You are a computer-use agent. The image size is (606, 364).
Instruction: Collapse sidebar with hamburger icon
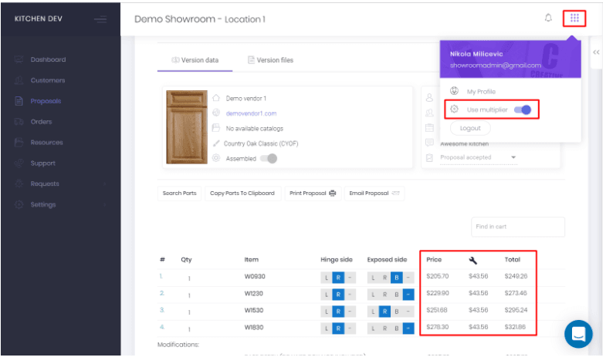coord(100,19)
